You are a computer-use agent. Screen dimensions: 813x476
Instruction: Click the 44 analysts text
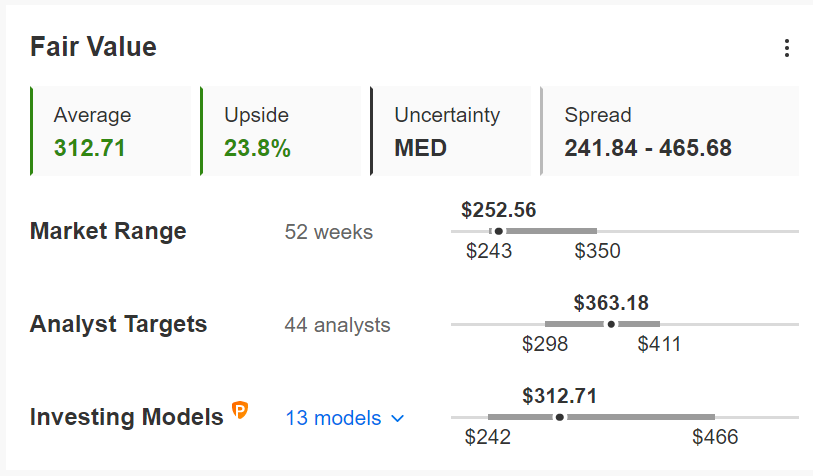click(337, 325)
